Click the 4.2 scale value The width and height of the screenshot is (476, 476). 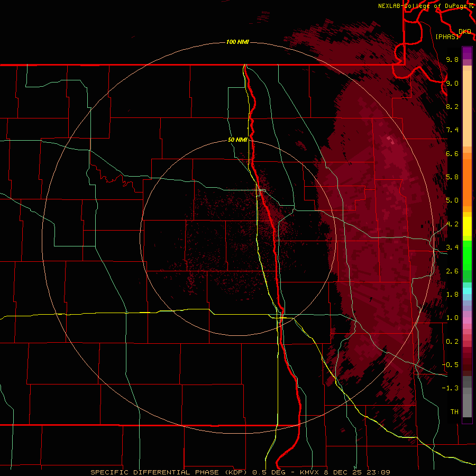pyautogui.click(x=452, y=224)
